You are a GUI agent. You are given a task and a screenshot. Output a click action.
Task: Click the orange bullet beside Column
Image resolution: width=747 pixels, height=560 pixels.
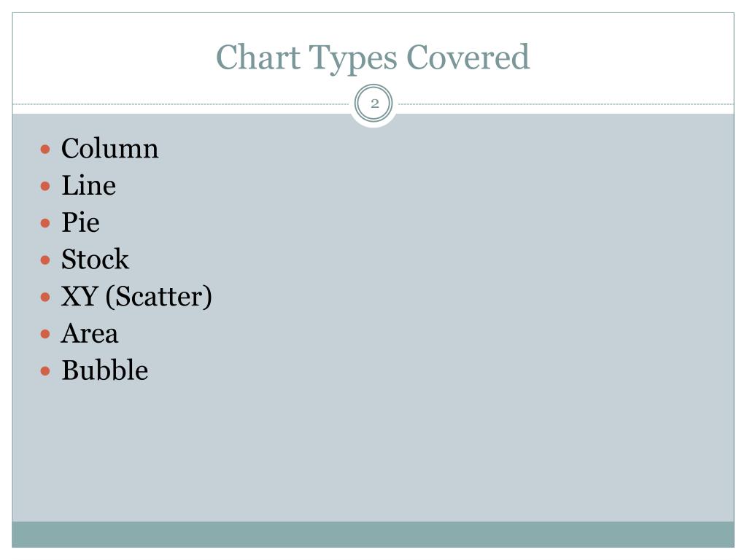(x=45, y=149)
